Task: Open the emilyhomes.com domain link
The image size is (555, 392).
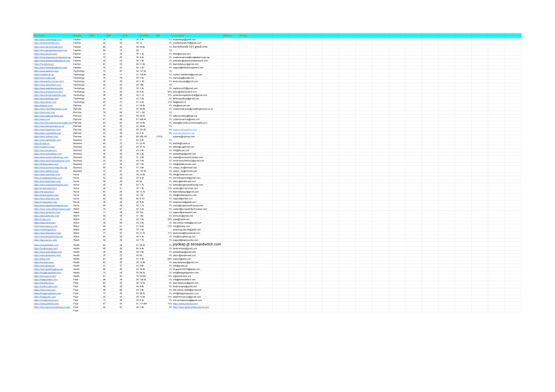Action: [46, 189]
